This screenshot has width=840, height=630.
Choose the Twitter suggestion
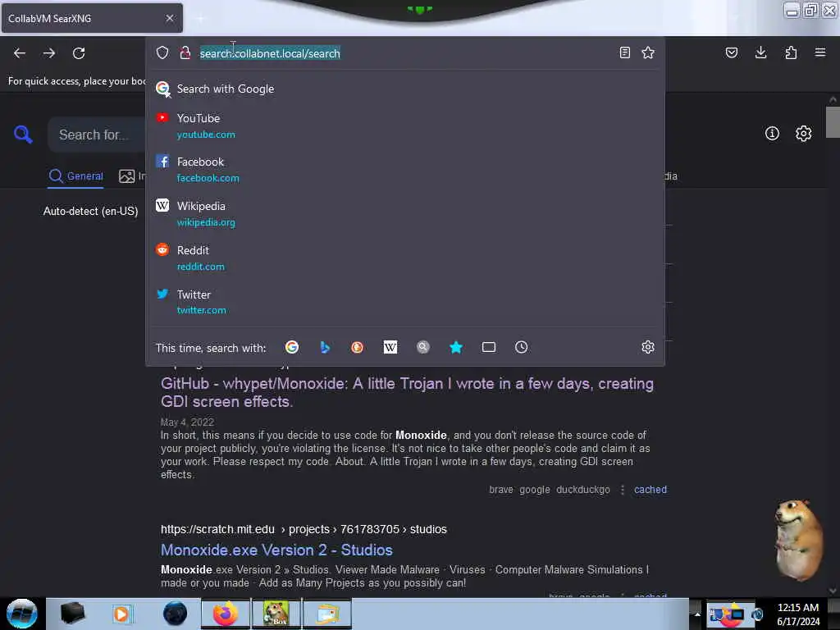(405, 302)
